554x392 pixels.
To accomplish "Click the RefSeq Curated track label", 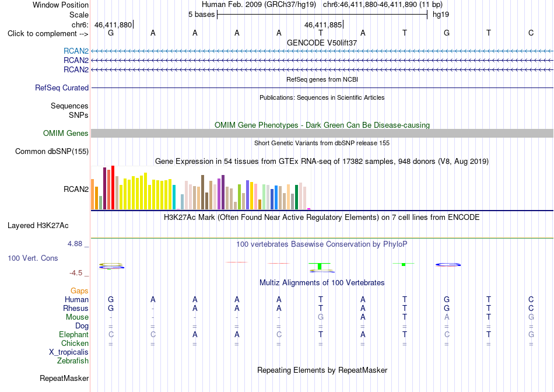I will tap(62, 87).
